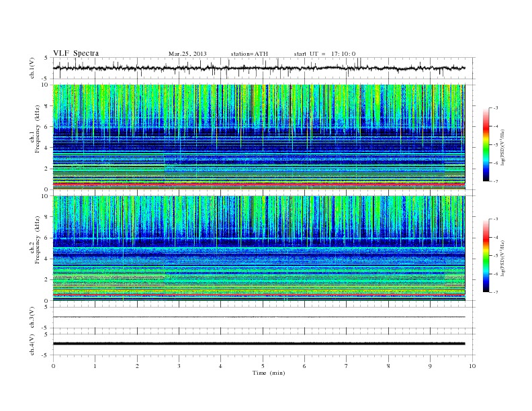The image size is (532, 411).
Task: Click time axis tick label "10" at the axis end
Action: pyautogui.click(x=472, y=366)
